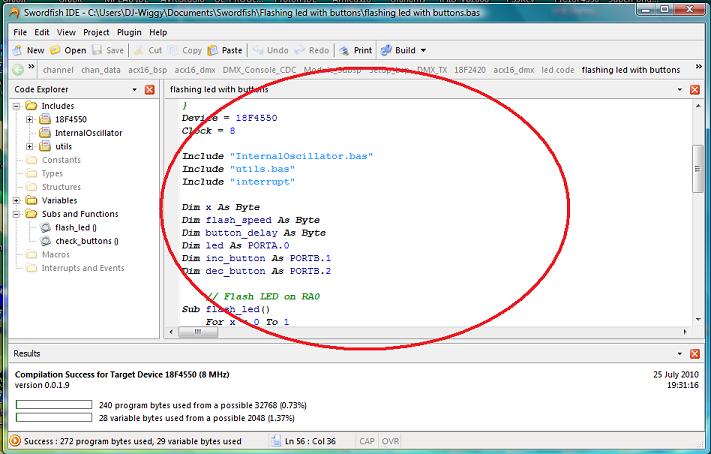The height and width of the screenshot is (454, 711).
Task: Select the flashing led with buttons tab
Action: 631,70
